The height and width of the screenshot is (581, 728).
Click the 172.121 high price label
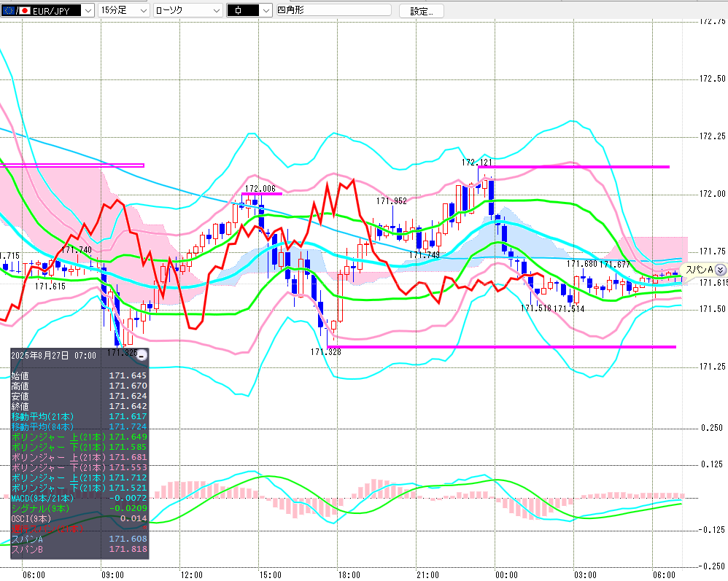[x=476, y=163]
